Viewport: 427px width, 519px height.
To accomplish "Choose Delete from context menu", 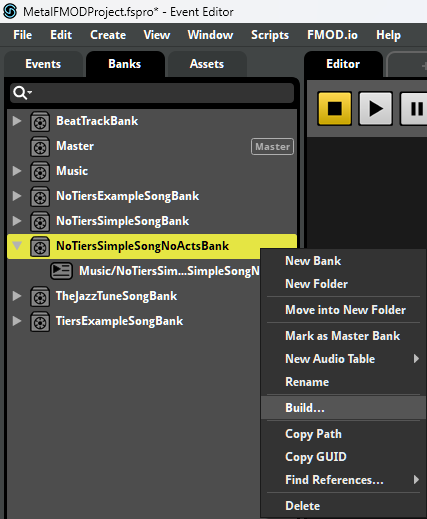I will [x=343, y=506].
